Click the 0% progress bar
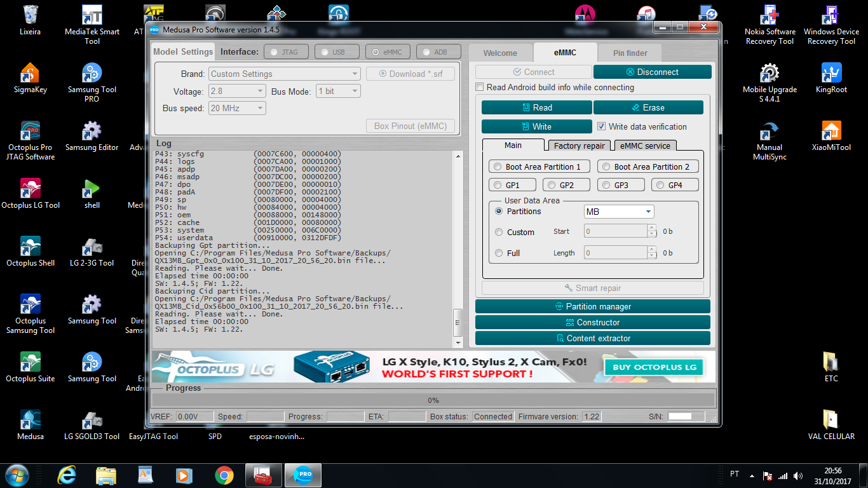 [433, 400]
